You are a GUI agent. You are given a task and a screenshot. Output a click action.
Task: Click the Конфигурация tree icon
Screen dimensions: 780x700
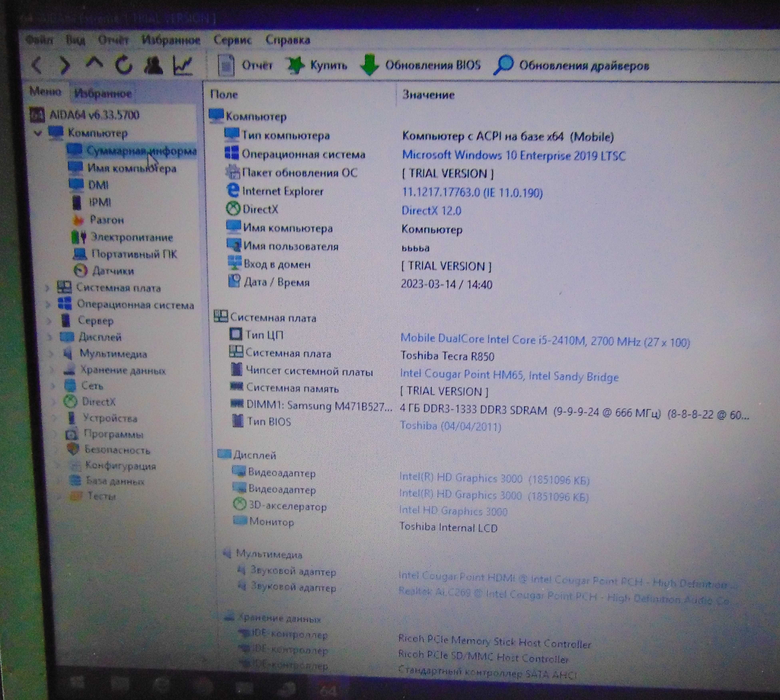75,466
